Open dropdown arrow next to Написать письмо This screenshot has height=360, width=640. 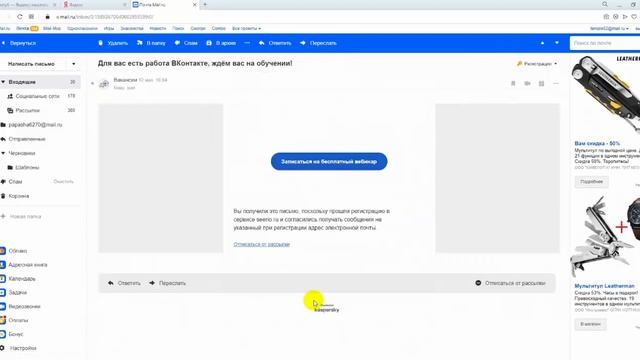[x=73, y=64]
